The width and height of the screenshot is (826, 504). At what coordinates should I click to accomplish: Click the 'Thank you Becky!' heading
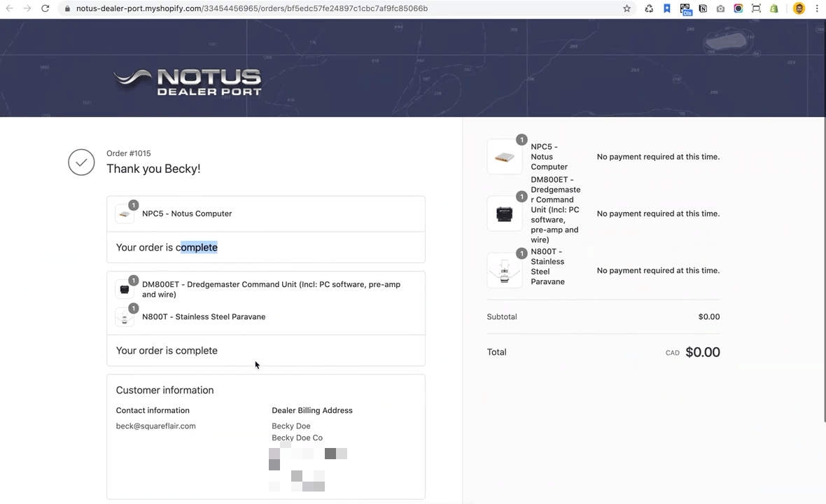click(x=153, y=169)
